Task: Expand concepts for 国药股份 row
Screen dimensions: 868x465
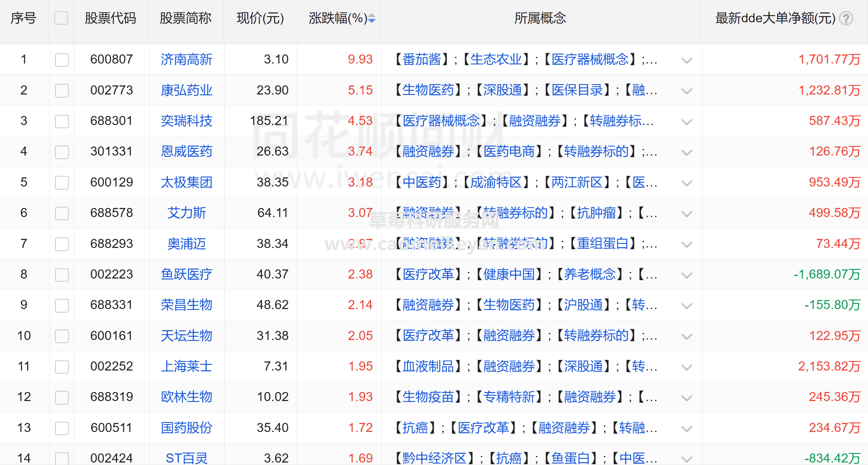Action: pyautogui.click(x=687, y=429)
